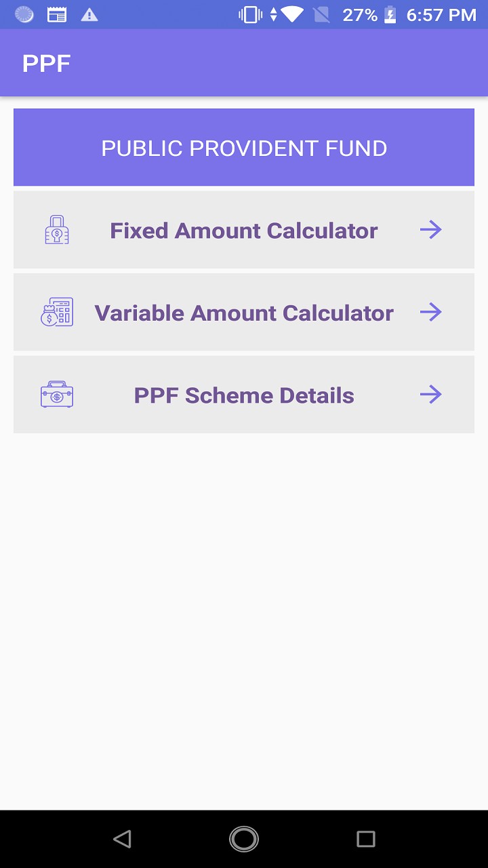Tap the PPF title in app bar

(x=46, y=64)
